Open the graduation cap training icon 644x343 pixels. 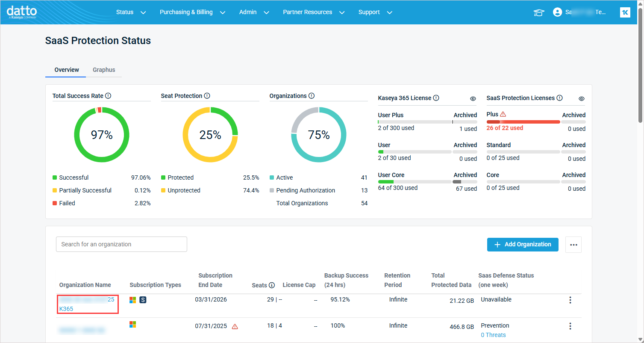point(539,12)
